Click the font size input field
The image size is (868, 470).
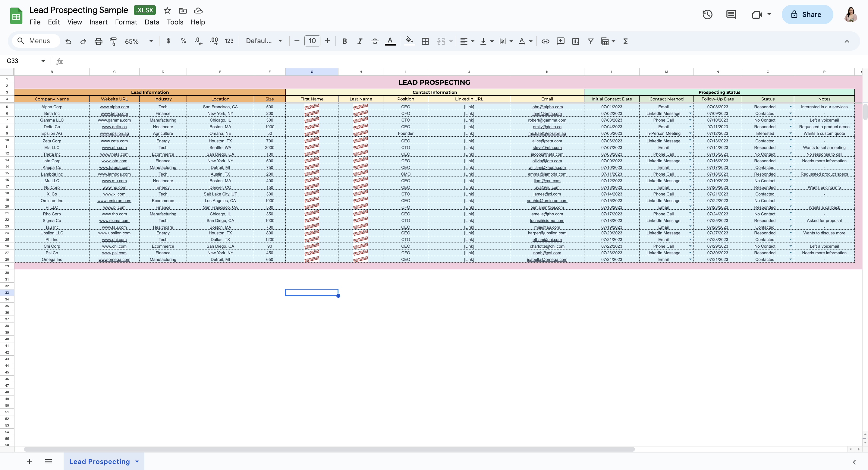(x=312, y=41)
